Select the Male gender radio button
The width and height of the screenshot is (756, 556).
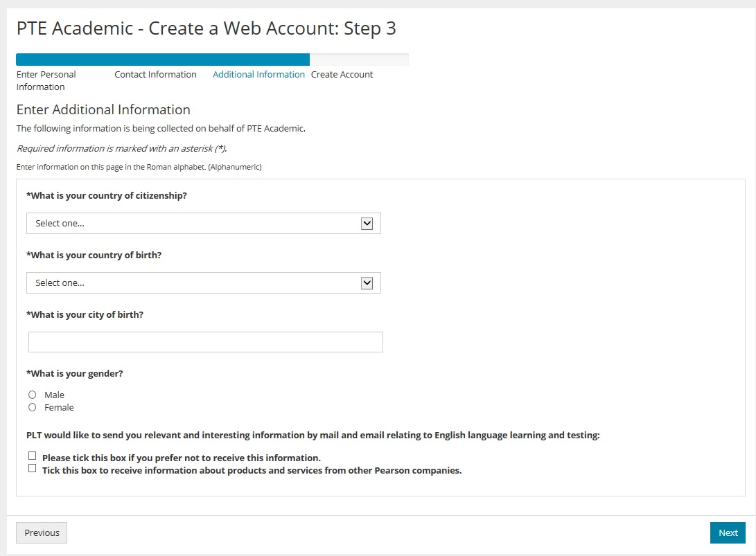(x=33, y=395)
